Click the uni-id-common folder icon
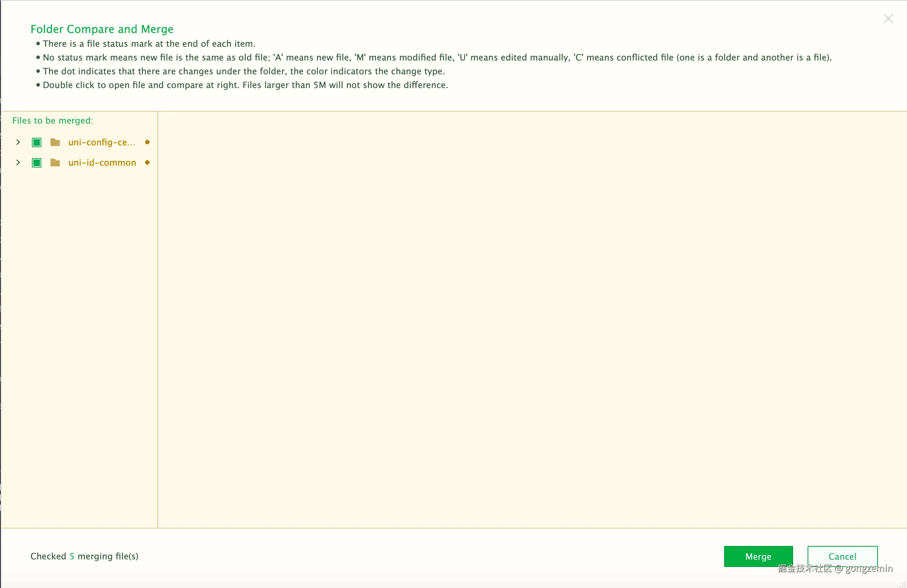The width and height of the screenshot is (907, 588). tap(55, 163)
